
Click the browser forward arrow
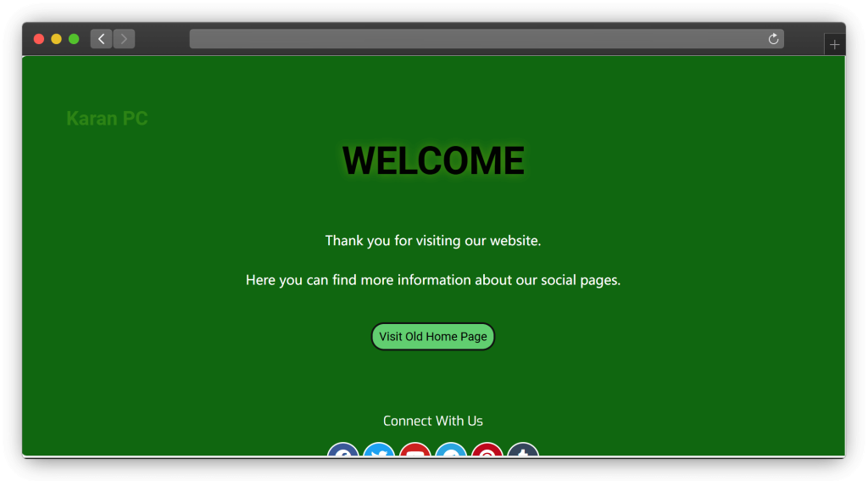(124, 39)
